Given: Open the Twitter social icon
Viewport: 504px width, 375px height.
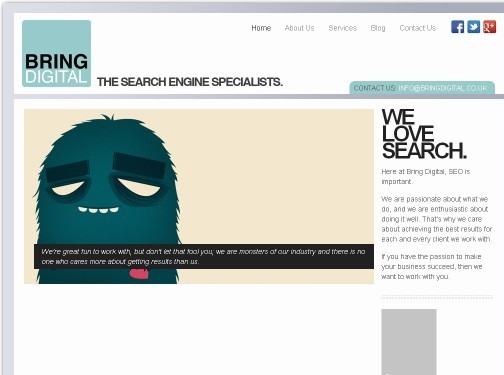Looking at the screenshot, I should click(x=473, y=27).
